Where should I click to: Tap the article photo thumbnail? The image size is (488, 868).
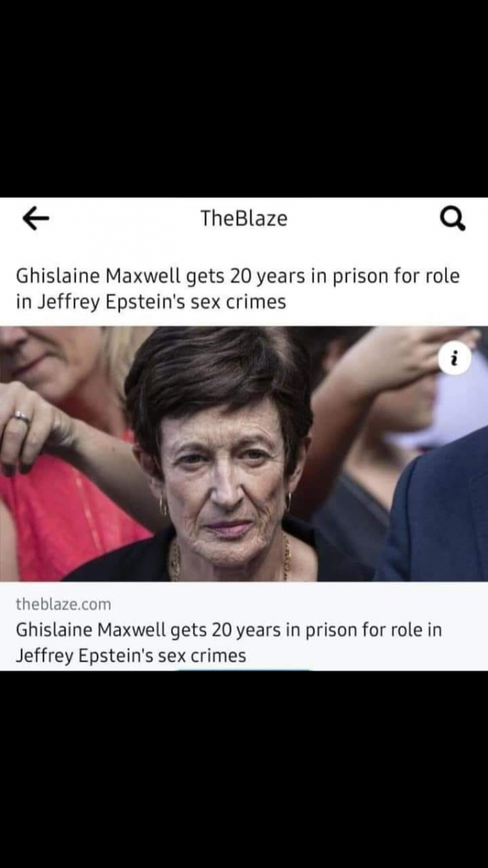coord(244,454)
